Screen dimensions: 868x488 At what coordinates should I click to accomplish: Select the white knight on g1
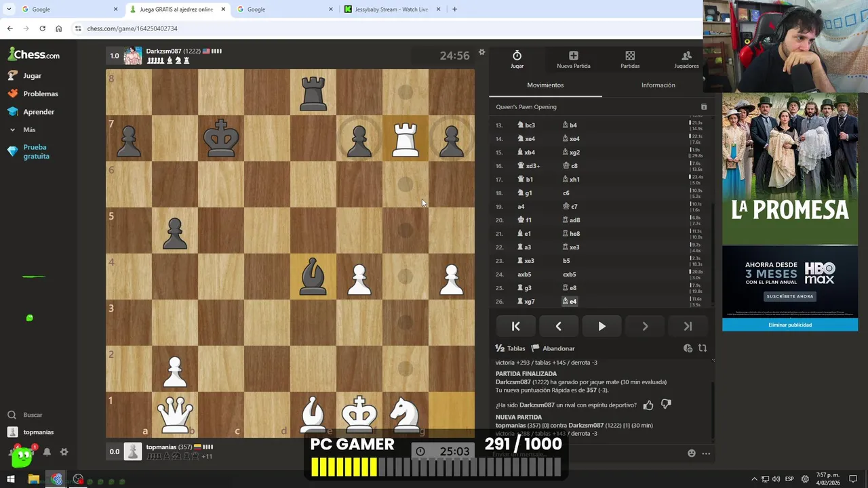406,413
